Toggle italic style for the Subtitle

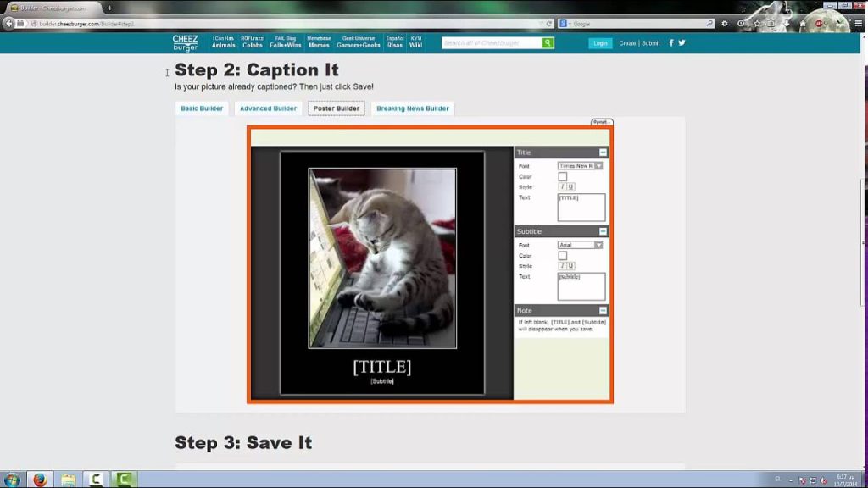(x=563, y=266)
